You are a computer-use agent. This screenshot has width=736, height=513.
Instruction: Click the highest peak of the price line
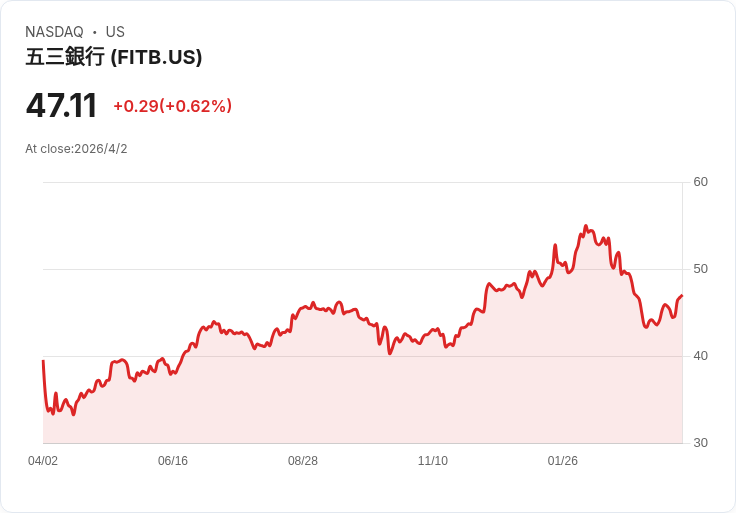(586, 227)
